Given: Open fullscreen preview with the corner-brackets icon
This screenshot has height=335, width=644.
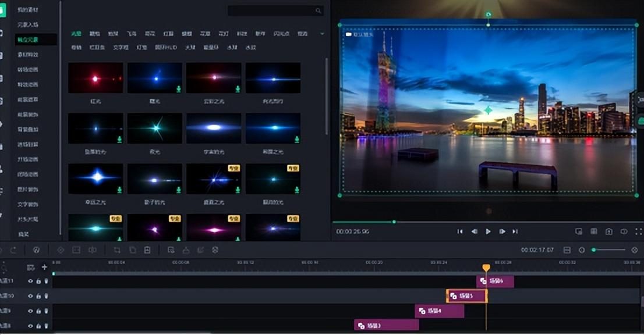Looking at the screenshot, I should coord(639,231).
